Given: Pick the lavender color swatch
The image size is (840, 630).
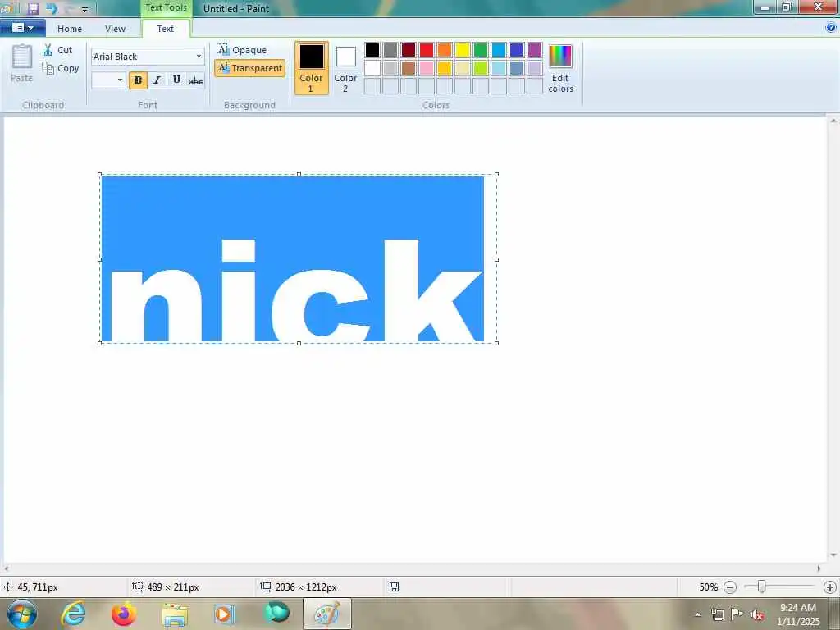Looking at the screenshot, I should pos(535,68).
